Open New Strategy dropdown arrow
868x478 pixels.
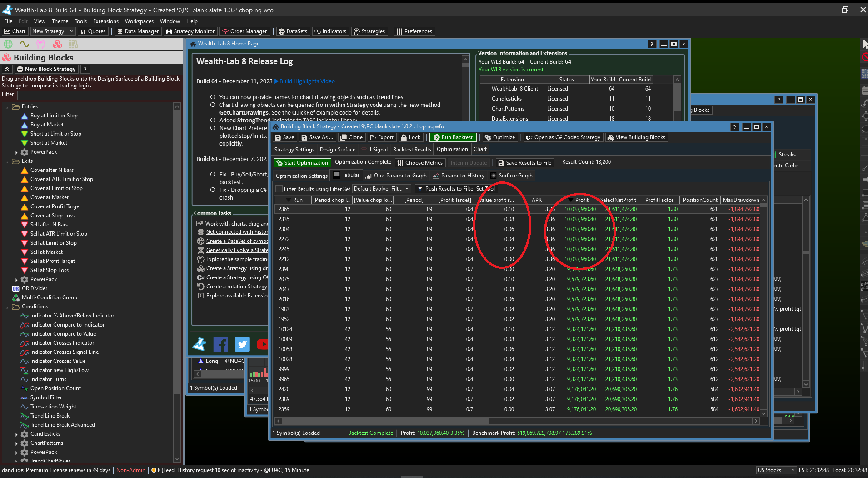pyautogui.click(x=71, y=31)
